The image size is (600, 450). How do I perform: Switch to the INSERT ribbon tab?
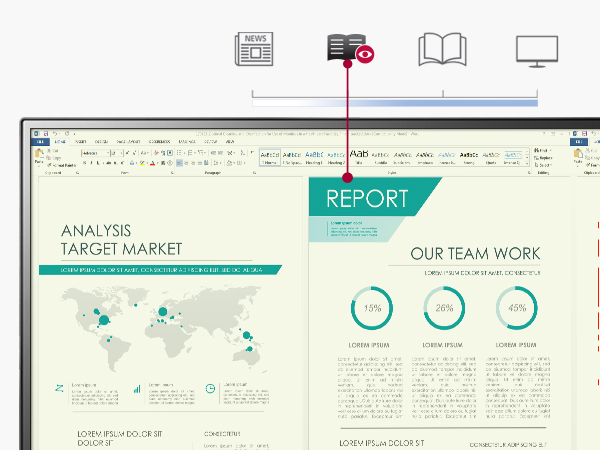(x=80, y=142)
